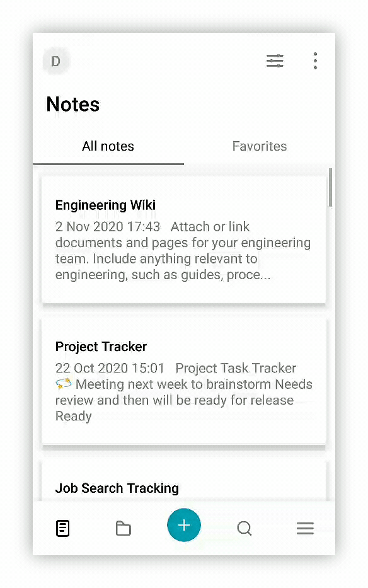
Task: Select the notes list icon in bottom bar
Action: point(62,528)
